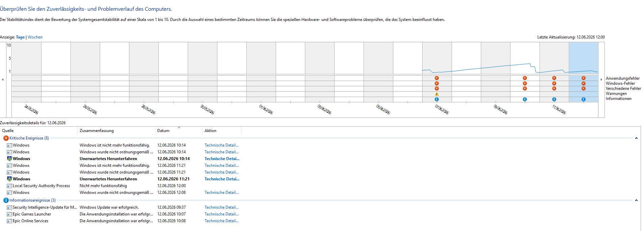
Task: Open Technische Details for the 10:14 Unerwartetes Herunterfahren event
Action: (x=222, y=159)
